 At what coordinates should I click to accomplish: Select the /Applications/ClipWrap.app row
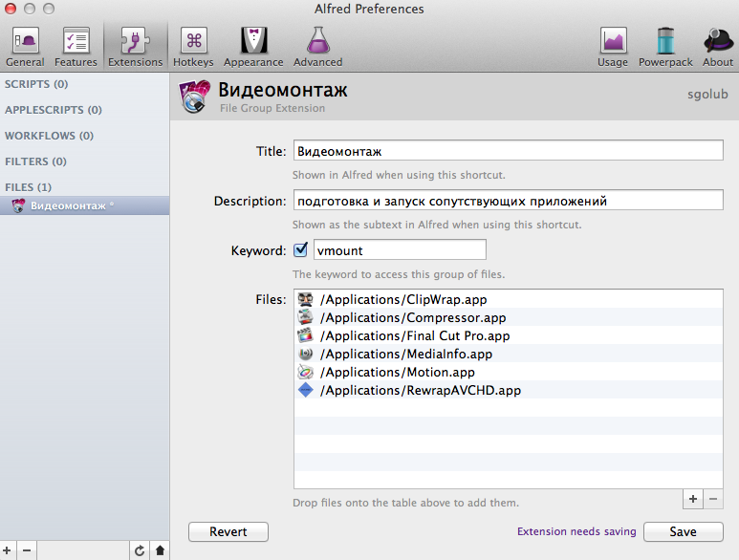tap(508, 299)
